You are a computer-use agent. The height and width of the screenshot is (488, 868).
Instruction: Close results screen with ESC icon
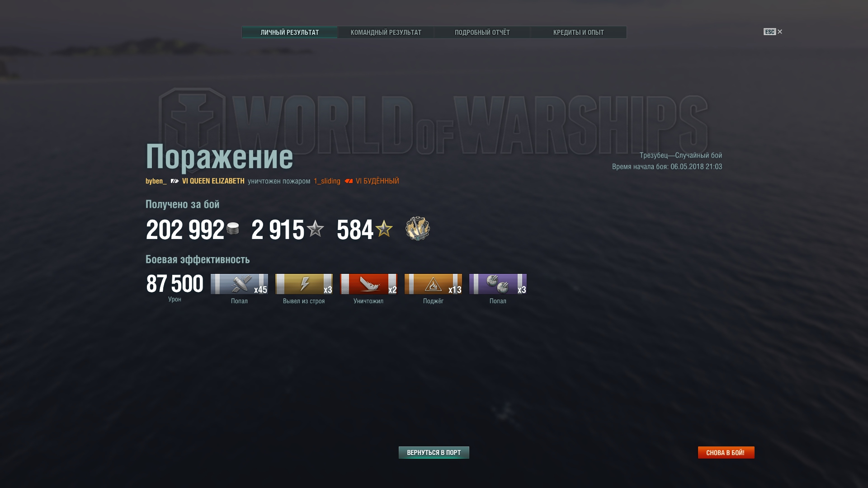pos(773,32)
